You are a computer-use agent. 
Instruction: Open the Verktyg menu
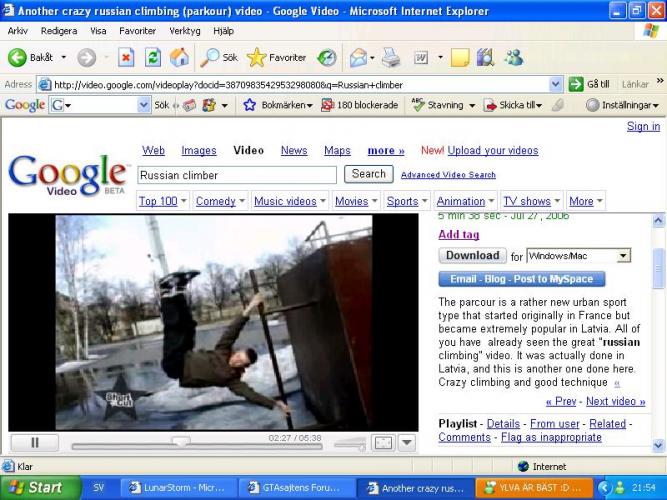coord(185,31)
